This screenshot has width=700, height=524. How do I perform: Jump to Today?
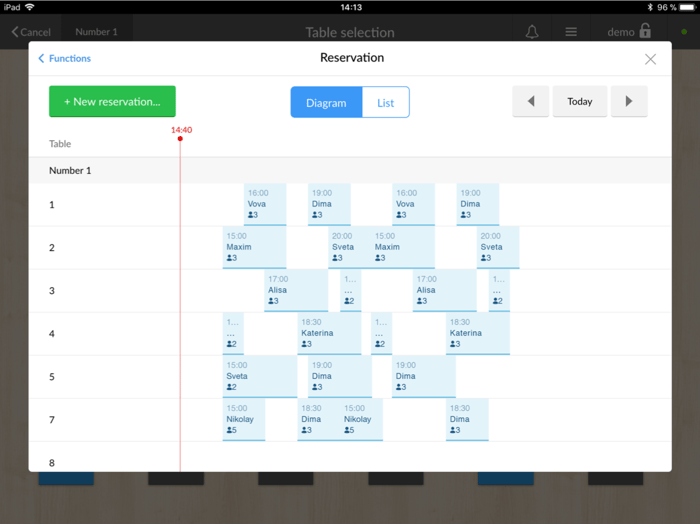pos(580,101)
